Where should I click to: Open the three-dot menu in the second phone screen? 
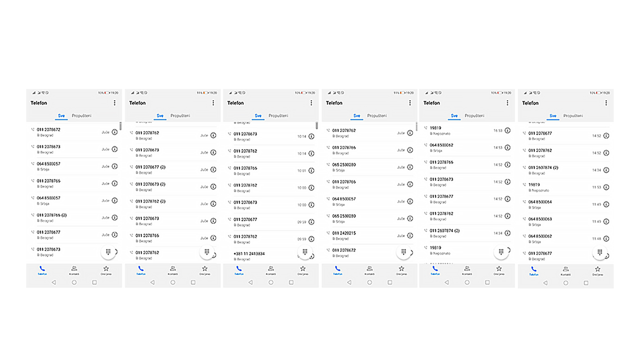point(213,103)
